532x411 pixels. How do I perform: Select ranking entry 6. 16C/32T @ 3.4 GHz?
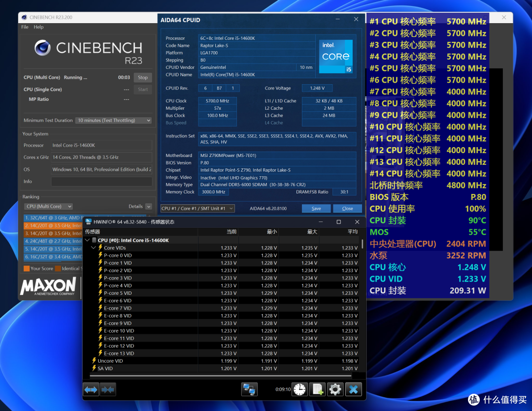click(53, 257)
